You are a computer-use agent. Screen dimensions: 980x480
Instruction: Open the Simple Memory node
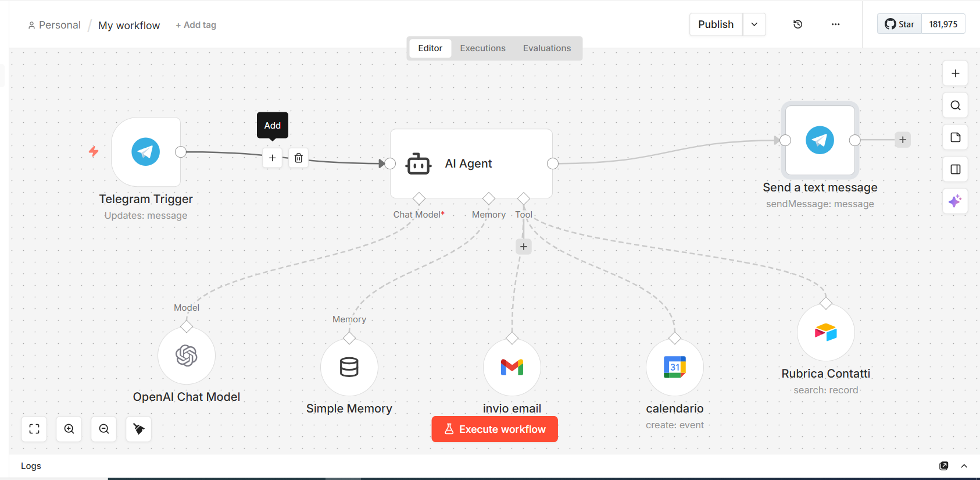(x=349, y=367)
